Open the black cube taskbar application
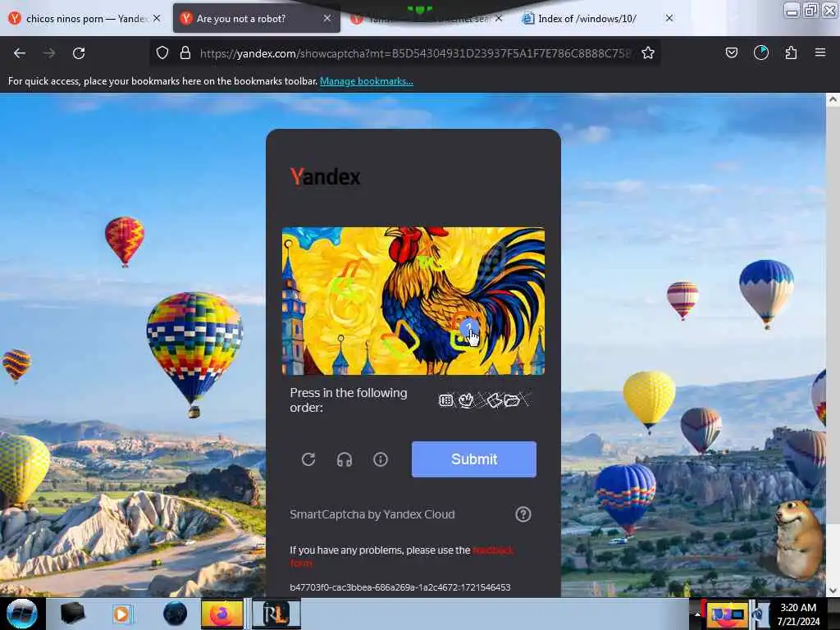Screen dimensions: 840x630 pos(72,614)
